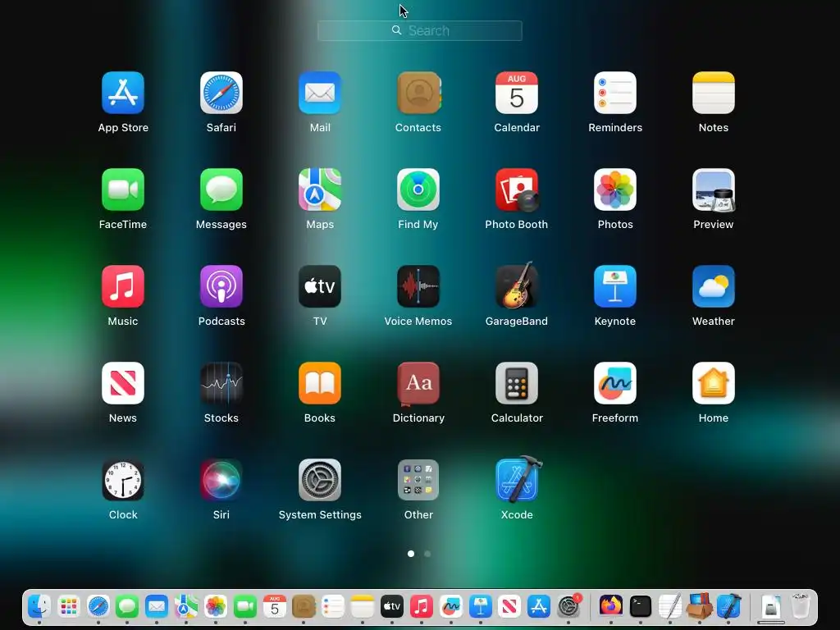
Task: Open the Find My app
Action: 418,189
